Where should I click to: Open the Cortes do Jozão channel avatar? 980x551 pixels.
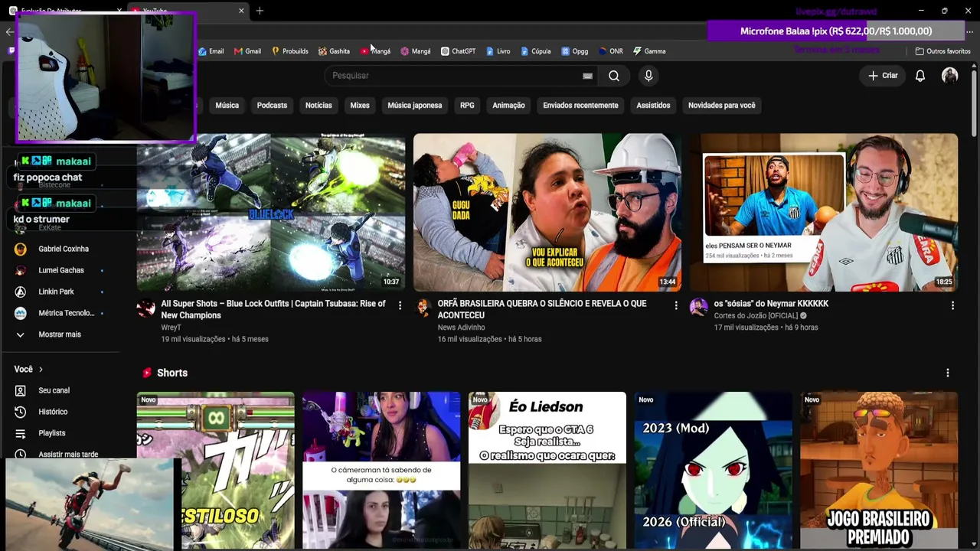tap(698, 308)
